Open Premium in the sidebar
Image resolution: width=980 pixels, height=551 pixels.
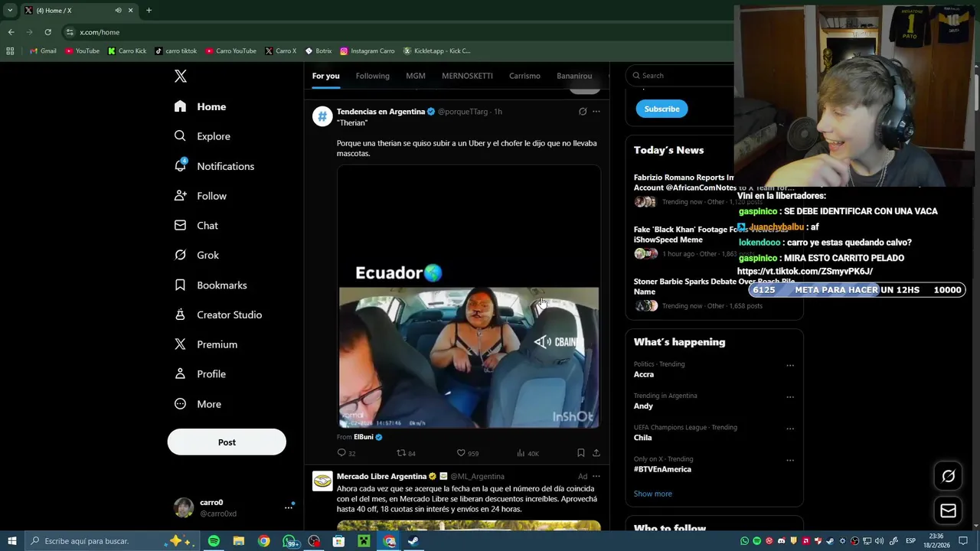click(206, 344)
